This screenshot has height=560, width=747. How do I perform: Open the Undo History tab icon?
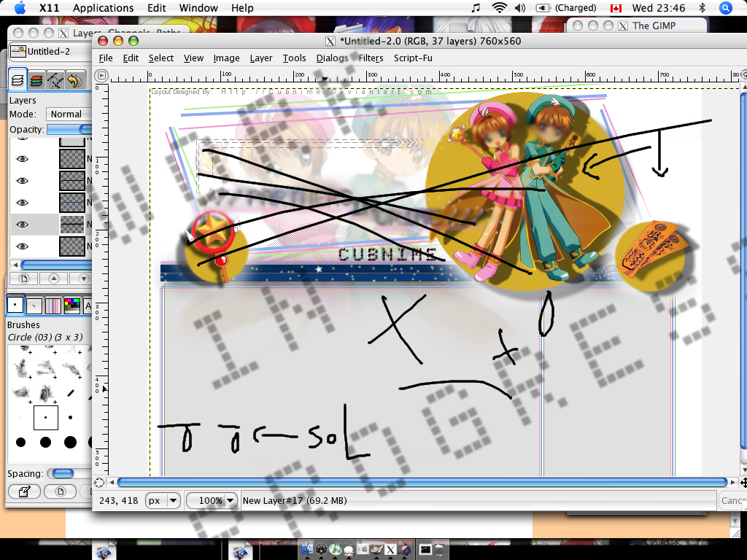pyautogui.click(x=74, y=80)
